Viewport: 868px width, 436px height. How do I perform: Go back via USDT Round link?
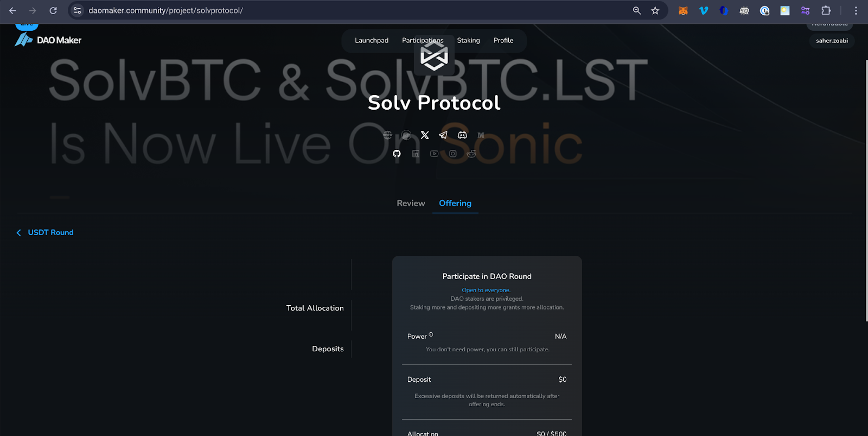(x=45, y=232)
